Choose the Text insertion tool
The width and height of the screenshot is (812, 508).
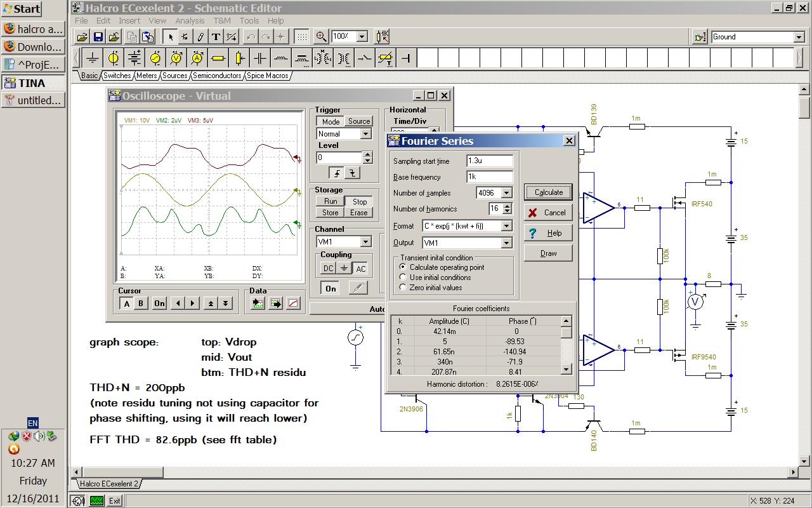point(216,37)
